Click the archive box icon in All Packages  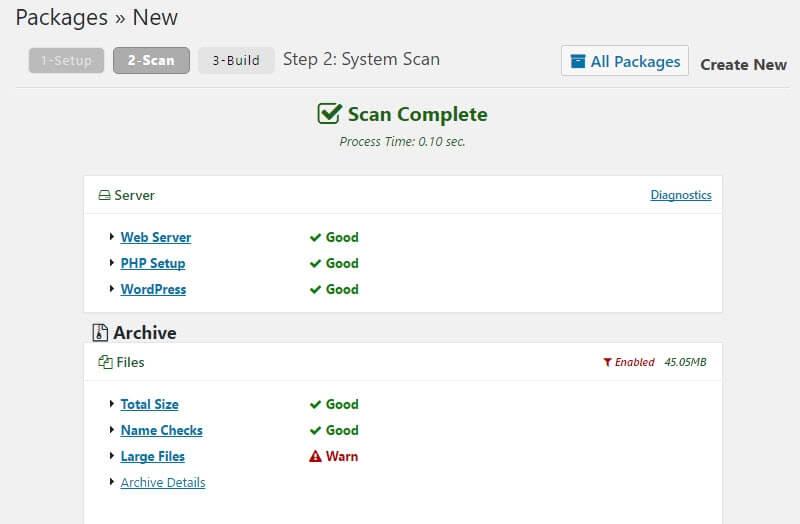578,62
